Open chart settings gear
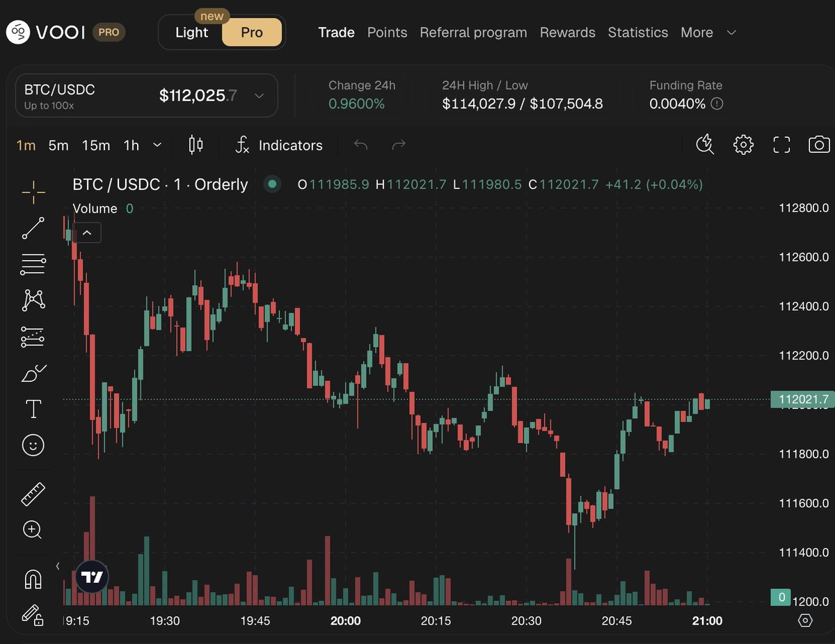The width and height of the screenshot is (835, 644). [x=743, y=145]
